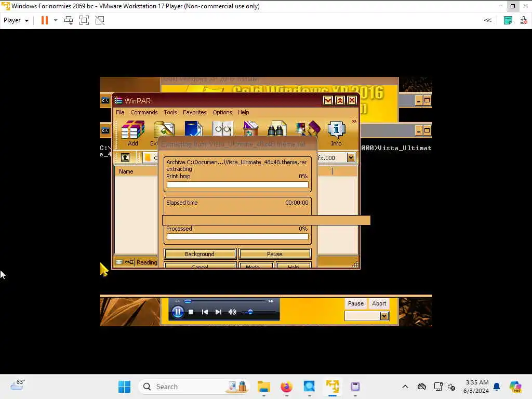Screen dimensions: 532x399
Task: Mute the media player speaker icon
Action: pos(232,312)
